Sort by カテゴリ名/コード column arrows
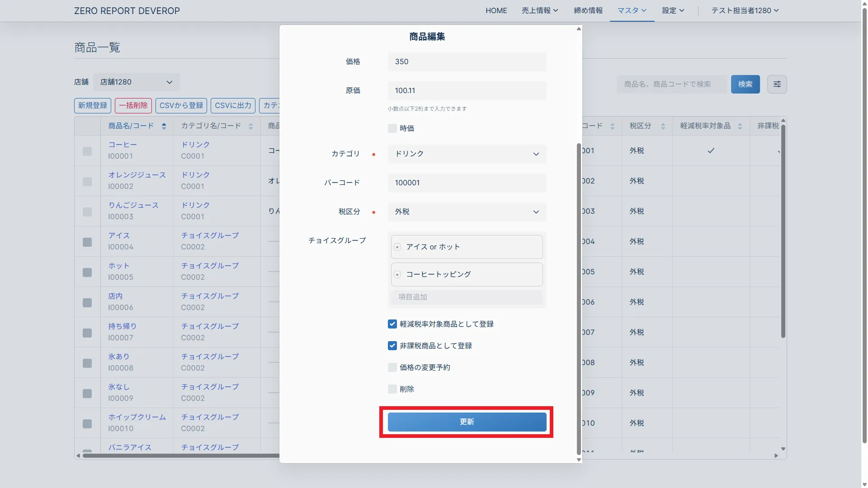The height and width of the screenshot is (488, 868). pyautogui.click(x=250, y=127)
